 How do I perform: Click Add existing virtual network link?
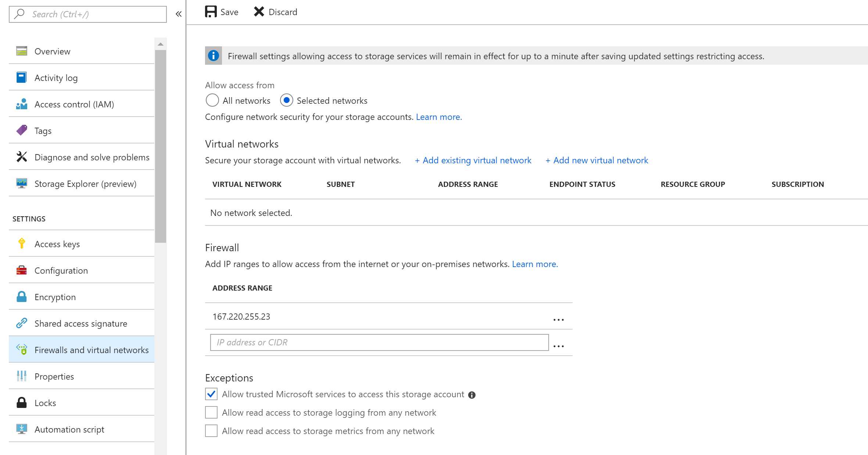click(x=473, y=160)
